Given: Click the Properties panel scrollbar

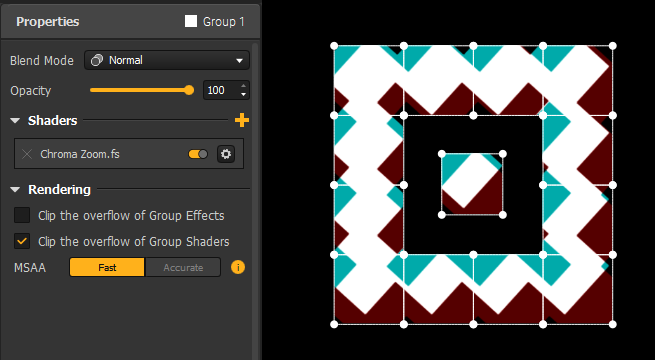Looking at the screenshot, I should click(255, 200).
